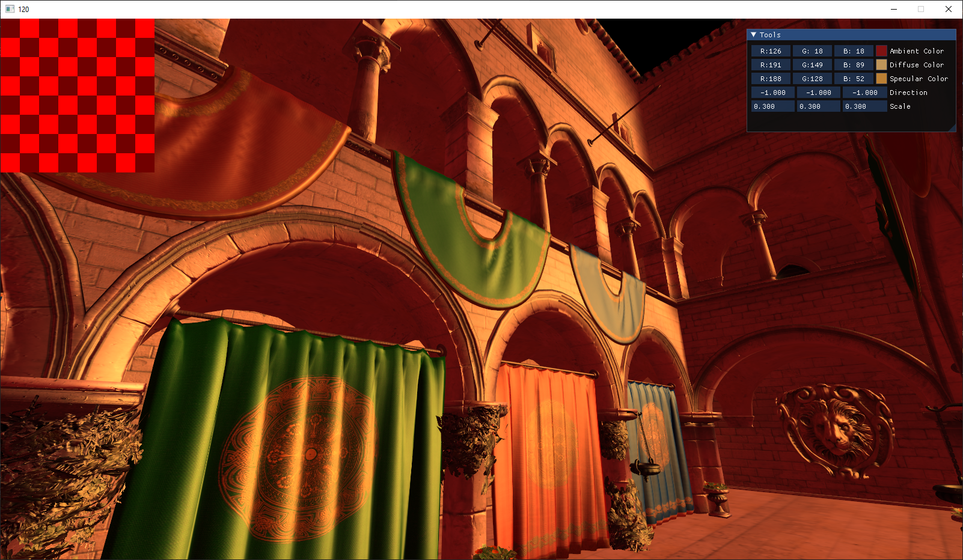The image size is (963, 560).
Task: Edit the last Direction value field
Action: pyautogui.click(x=864, y=92)
